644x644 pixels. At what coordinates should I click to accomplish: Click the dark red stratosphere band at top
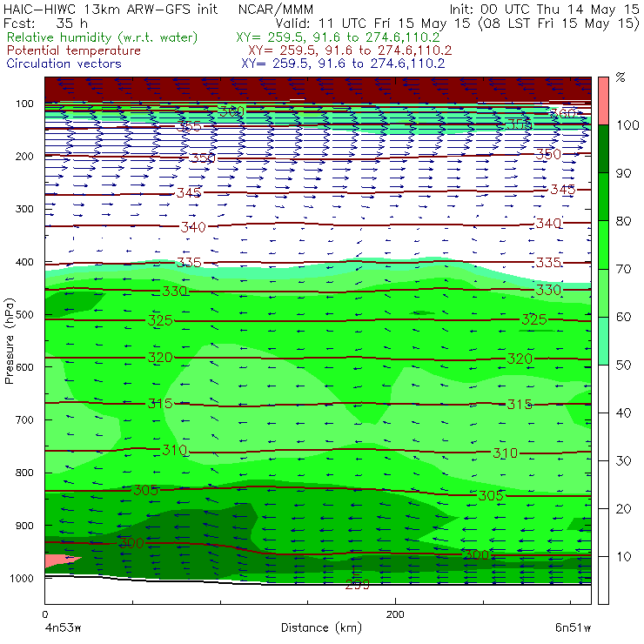[x=318, y=88]
